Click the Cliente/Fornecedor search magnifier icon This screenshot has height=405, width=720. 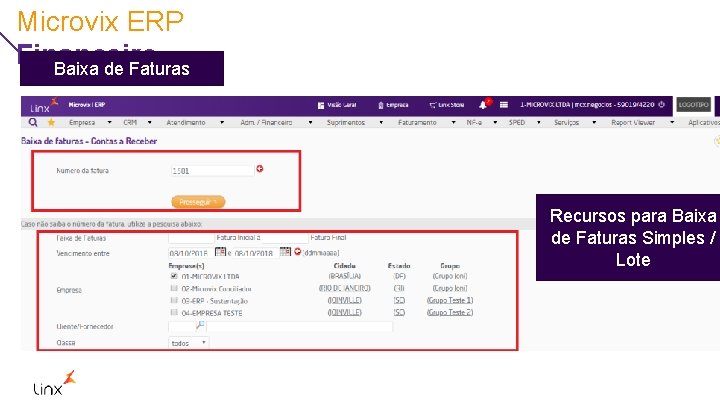tap(200, 326)
